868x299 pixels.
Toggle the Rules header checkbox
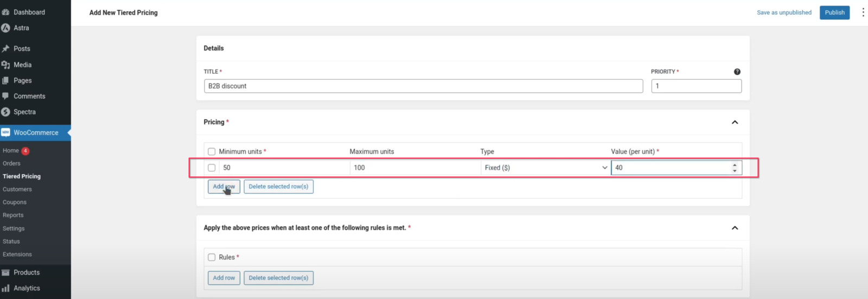pyautogui.click(x=212, y=257)
